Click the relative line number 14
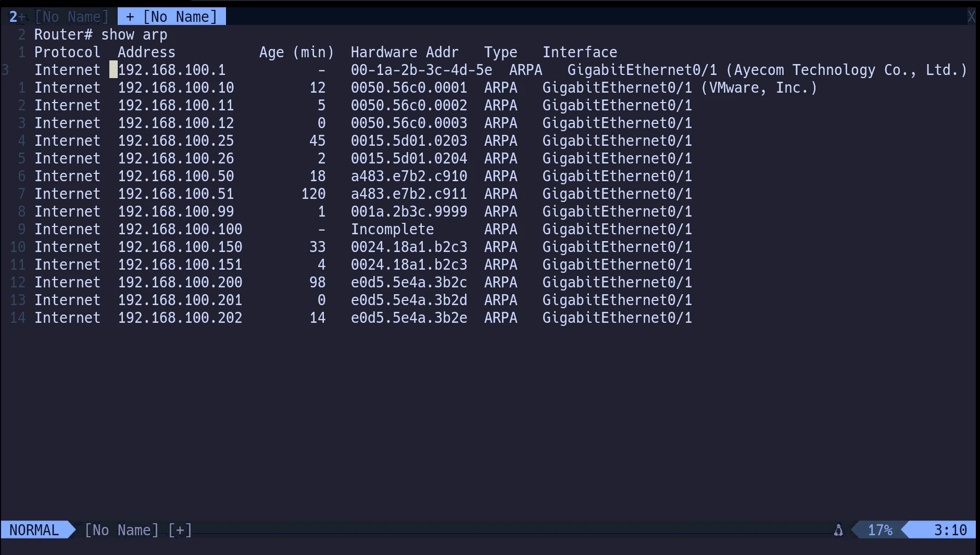 click(x=18, y=318)
